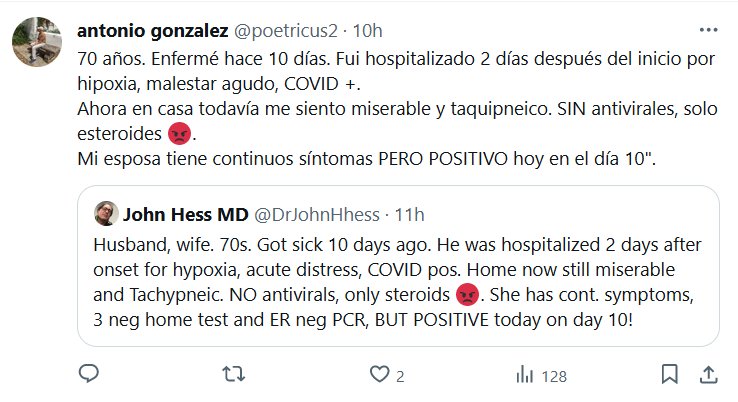View tweet analytics bar chart icon
Screen dimensions: 738x402
[523, 375]
